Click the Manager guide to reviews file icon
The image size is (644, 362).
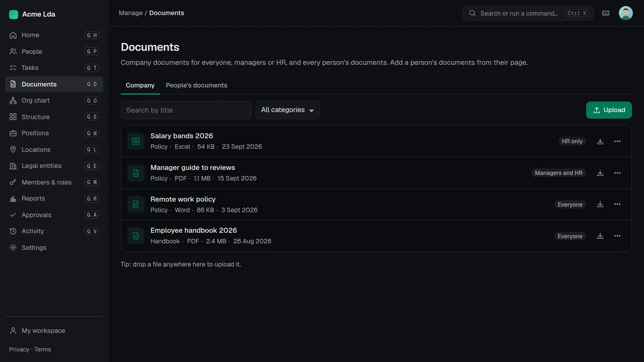[x=136, y=173]
